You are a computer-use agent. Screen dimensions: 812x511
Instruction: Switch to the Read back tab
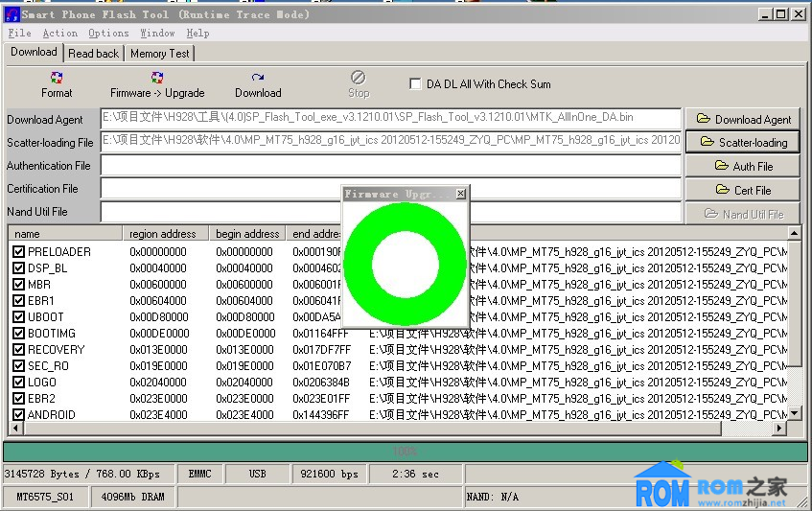[94, 54]
